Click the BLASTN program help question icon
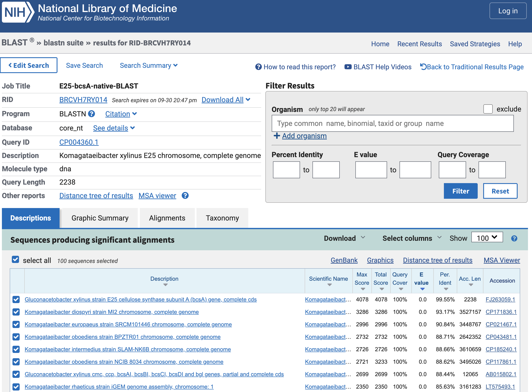The height and width of the screenshot is (392, 532). click(x=91, y=114)
